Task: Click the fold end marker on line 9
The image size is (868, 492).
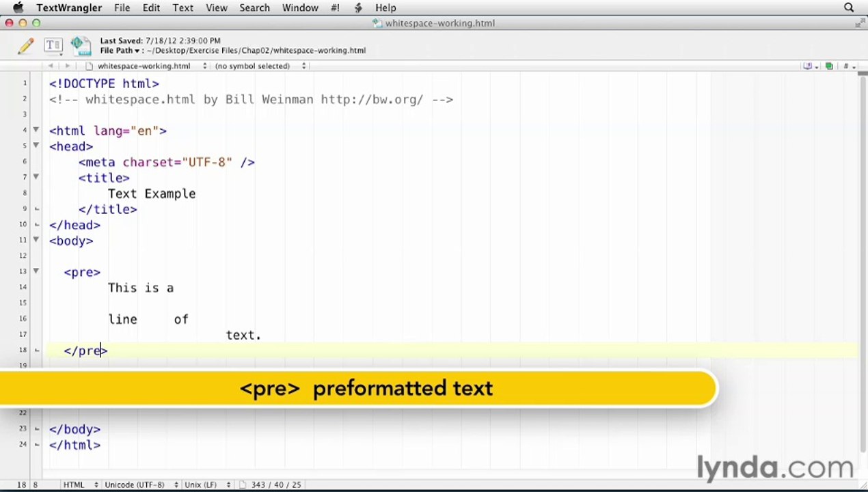Action: (x=36, y=209)
